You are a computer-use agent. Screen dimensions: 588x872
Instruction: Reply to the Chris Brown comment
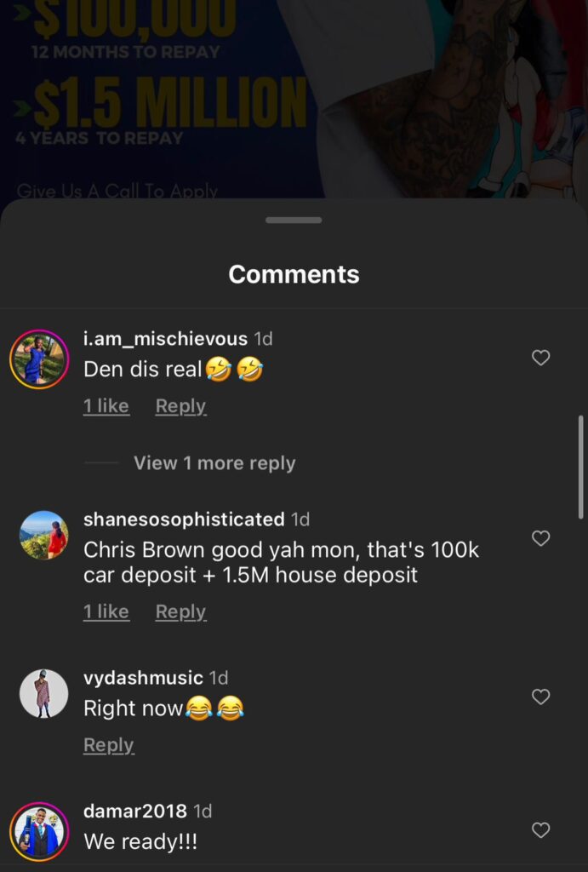click(180, 612)
